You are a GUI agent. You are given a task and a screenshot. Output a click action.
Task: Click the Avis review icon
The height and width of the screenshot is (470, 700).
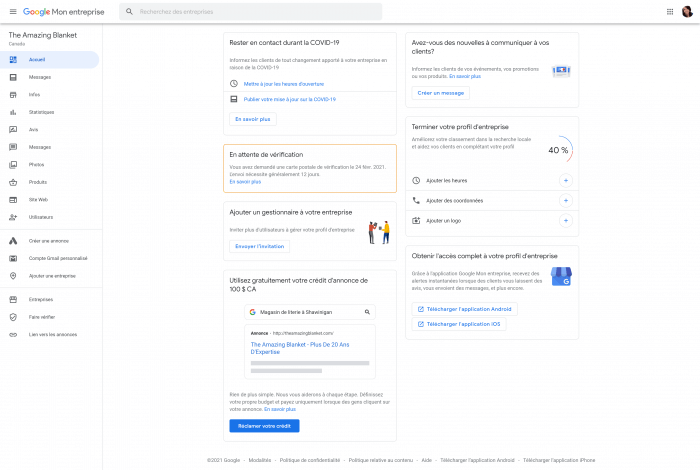[x=13, y=129]
